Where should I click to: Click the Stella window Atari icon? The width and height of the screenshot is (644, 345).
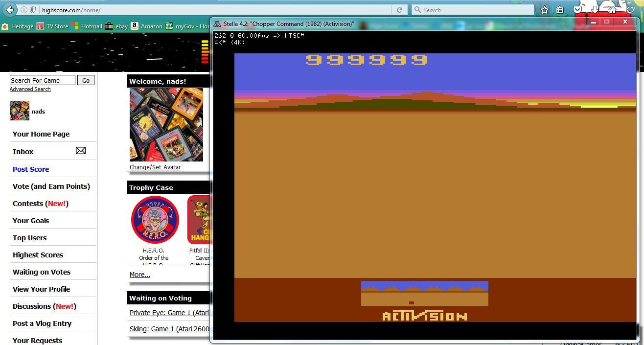coord(217,23)
